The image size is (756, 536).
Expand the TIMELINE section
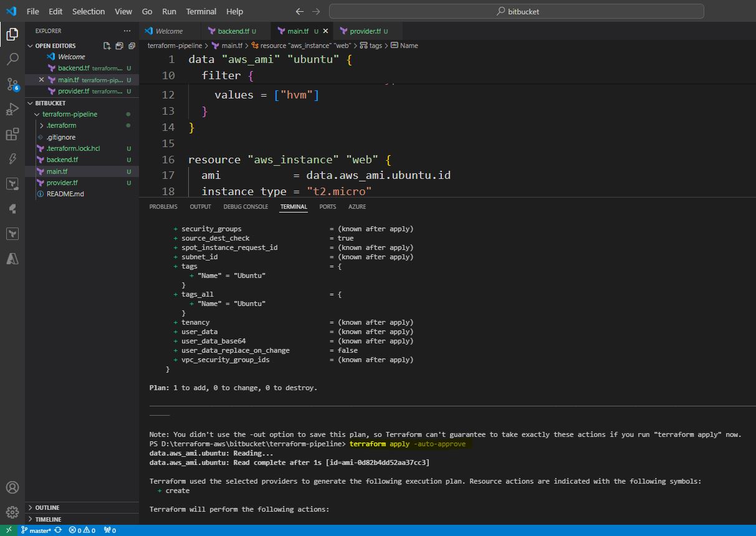tap(48, 519)
